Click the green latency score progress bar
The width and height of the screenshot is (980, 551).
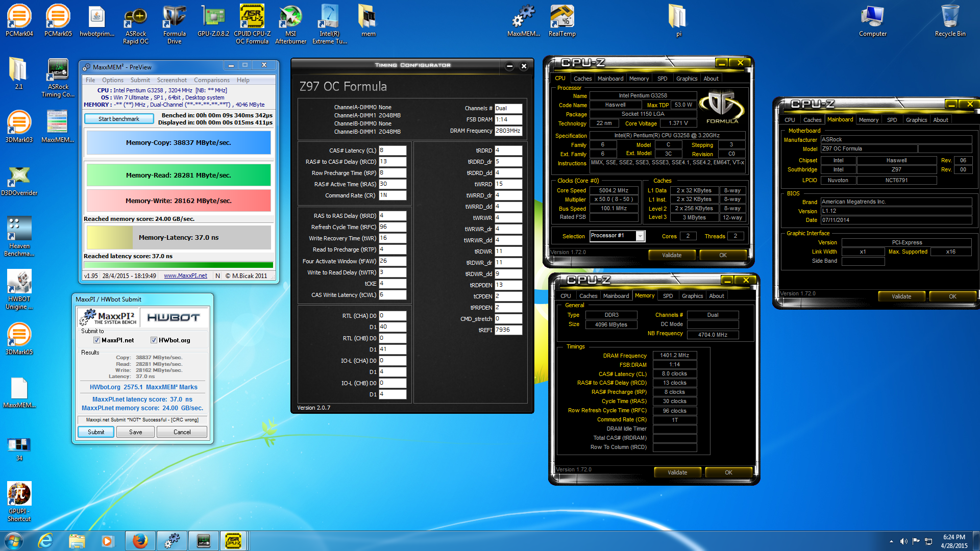(179, 265)
